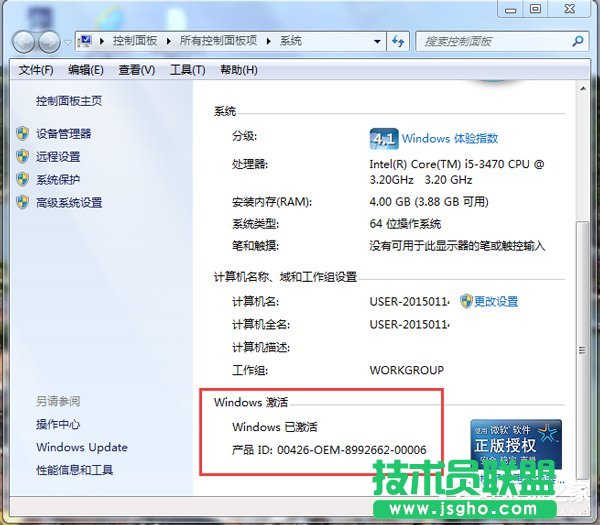Click shield icon beside 远程设置
600x525 pixels.
coord(23,157)
